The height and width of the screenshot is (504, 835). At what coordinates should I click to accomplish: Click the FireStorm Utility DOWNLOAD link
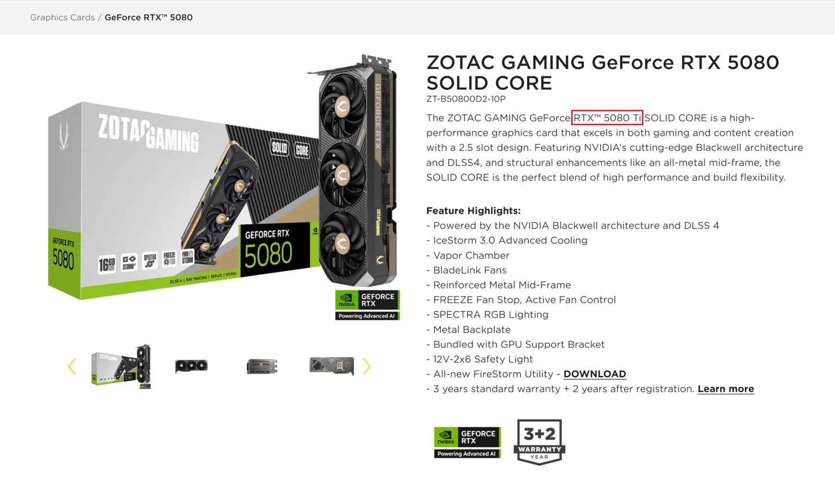(594, 374)
